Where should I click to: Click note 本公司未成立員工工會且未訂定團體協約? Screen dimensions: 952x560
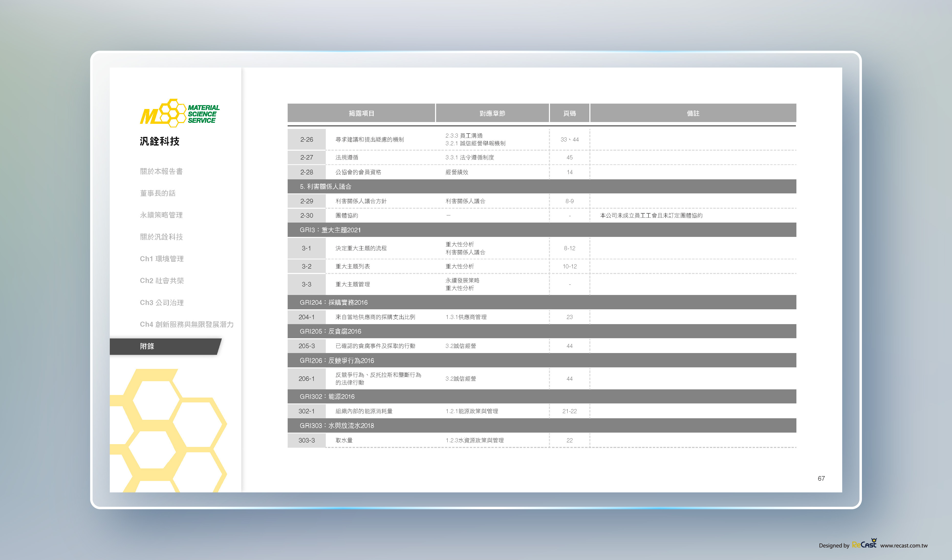coord(651,216)
